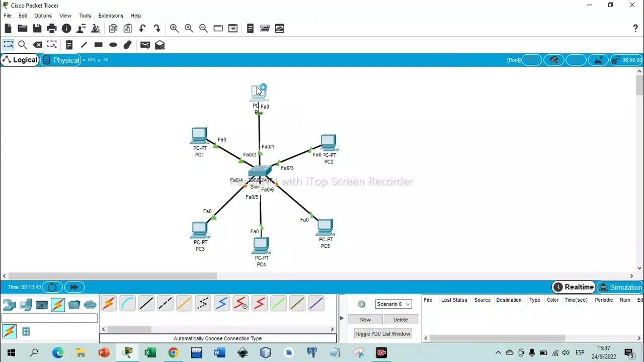This screenshot has height=362, width=644.
Task: Activate the Inspect magnifier tool
Action: click(23, 45)
